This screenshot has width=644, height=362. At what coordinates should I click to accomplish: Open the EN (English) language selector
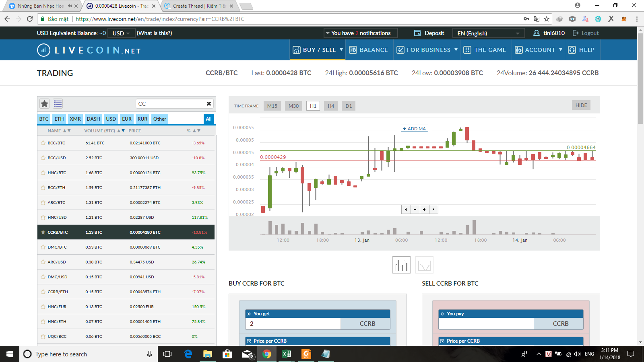pos(489,33)
